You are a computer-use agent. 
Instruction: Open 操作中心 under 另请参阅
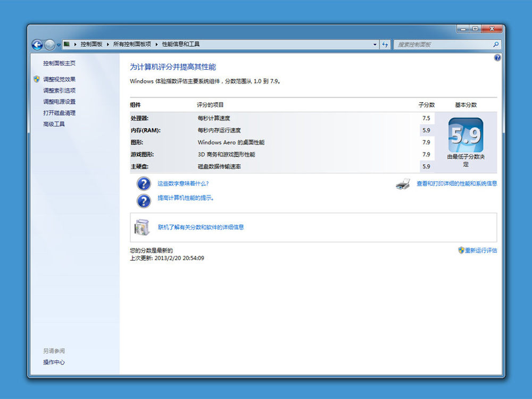click(x=54, y=362)
